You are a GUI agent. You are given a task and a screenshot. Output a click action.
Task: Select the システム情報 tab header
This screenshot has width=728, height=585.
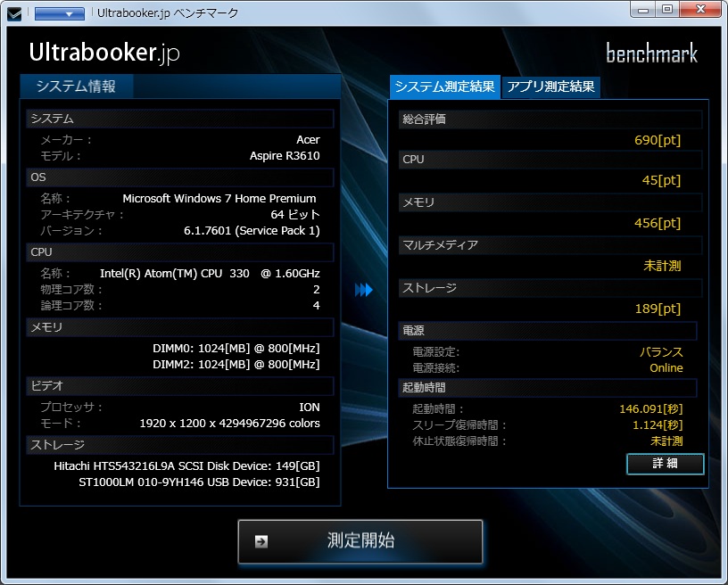pos(77,87)
